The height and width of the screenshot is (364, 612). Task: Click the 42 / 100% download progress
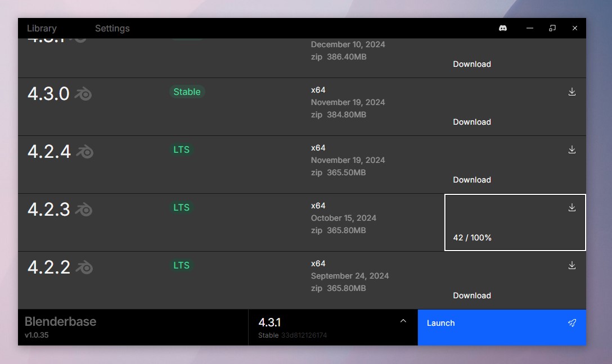point(472,238)
